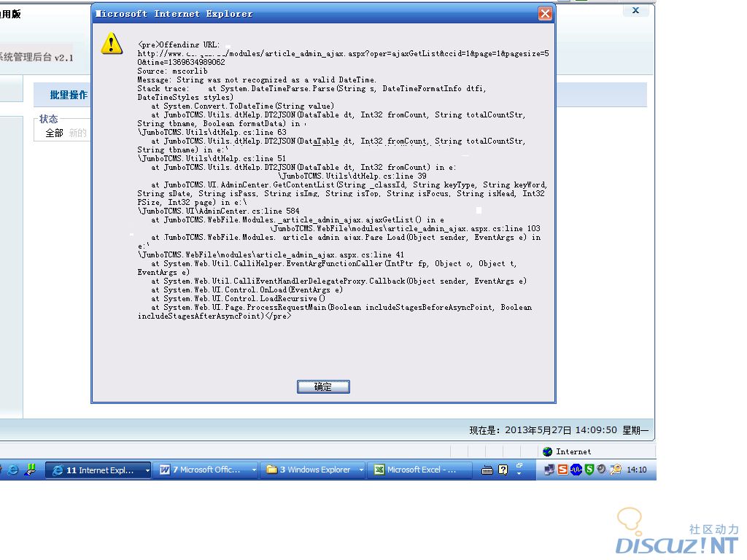Open the language bar help question mark icon
The width and height of the screenshot is (747, 560).
coord(503,470)
